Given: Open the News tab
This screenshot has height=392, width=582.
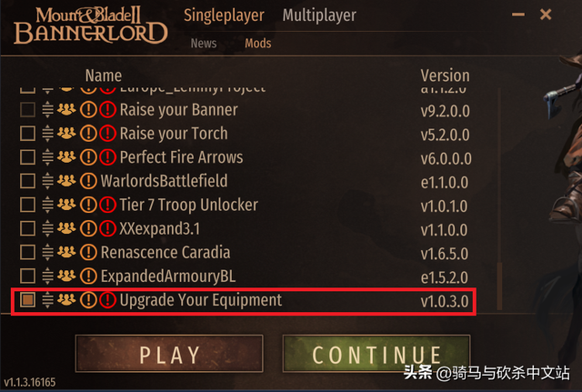Looking at the screenshot, I should 204,44.
